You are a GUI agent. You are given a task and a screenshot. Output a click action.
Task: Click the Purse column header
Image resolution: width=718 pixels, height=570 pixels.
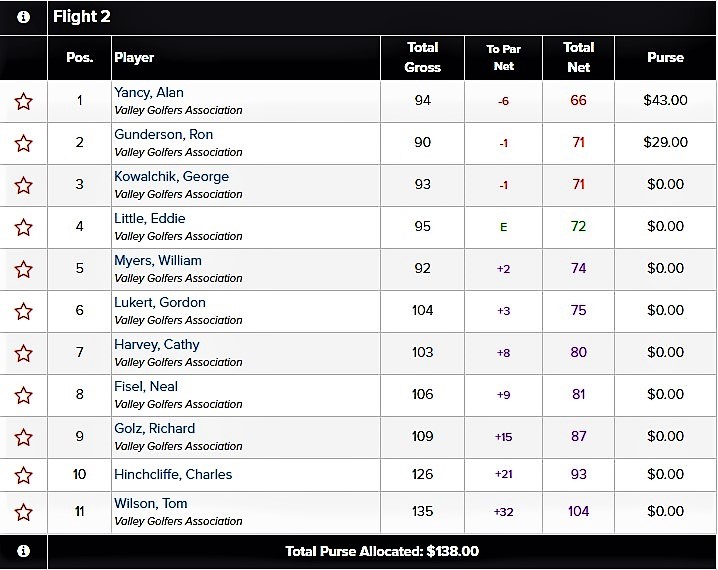coord(665,57)
